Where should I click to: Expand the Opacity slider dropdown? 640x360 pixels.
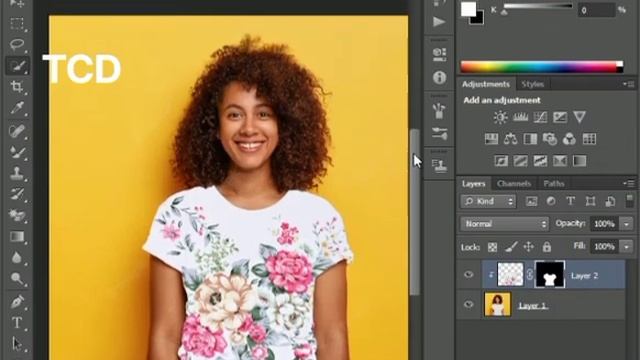pos(627,224)
